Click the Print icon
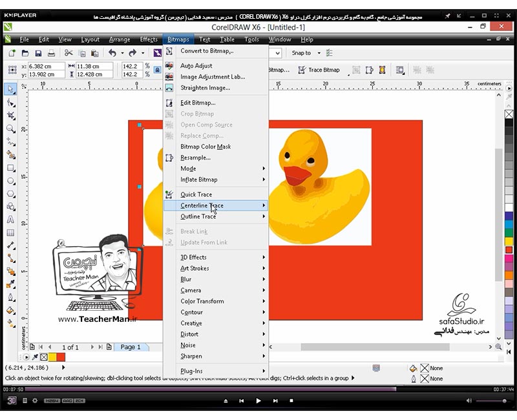This screenshot has width=517, height=420. (x=51, y=53)
